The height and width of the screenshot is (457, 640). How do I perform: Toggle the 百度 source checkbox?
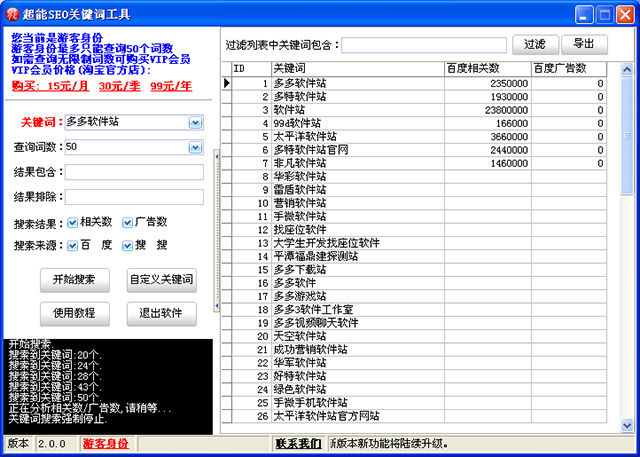coord(72,246)
